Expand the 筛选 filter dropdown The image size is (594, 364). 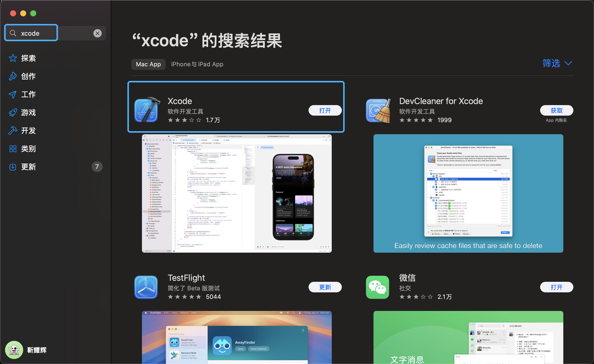557,63
